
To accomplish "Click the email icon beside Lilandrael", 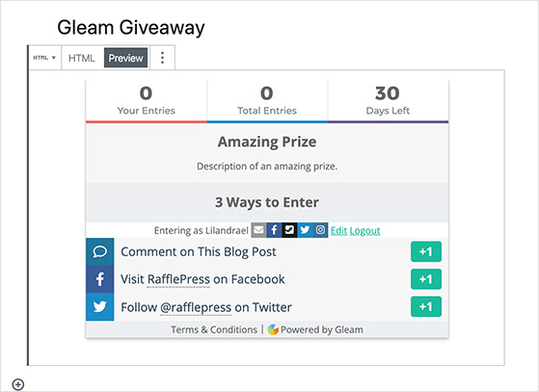I will (258, 230).
